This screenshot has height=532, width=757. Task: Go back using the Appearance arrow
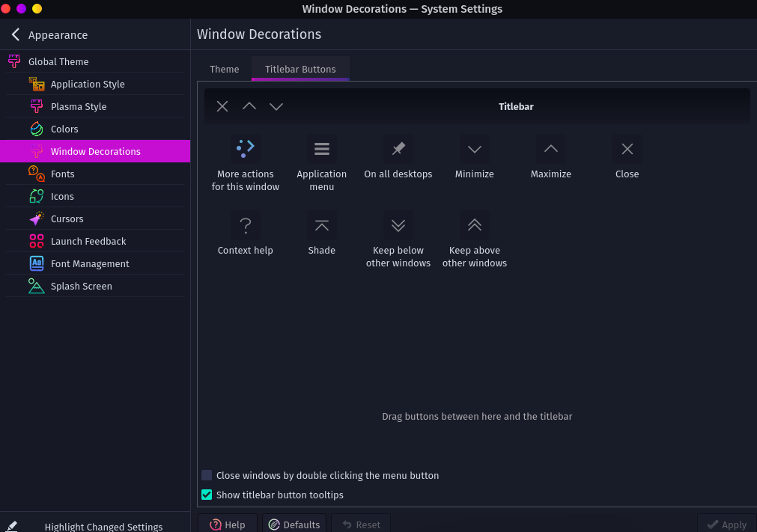(16, 34)
